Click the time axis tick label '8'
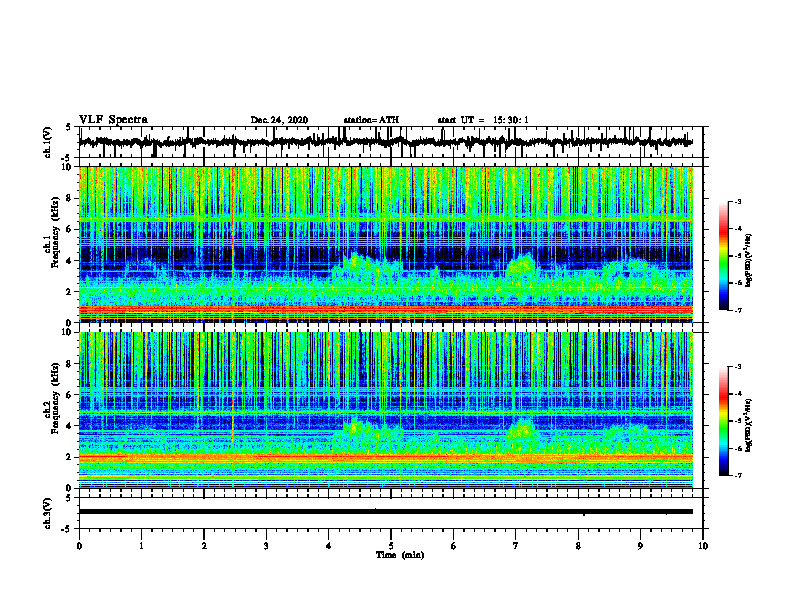The width and height of the screenshot is (792, 612). click(578, 546)
